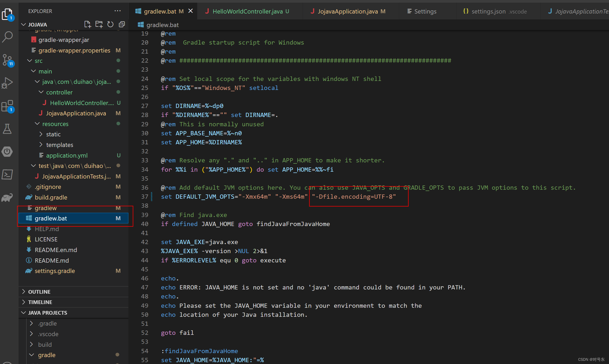Open the Run and Debug view

tap(7, 83)
